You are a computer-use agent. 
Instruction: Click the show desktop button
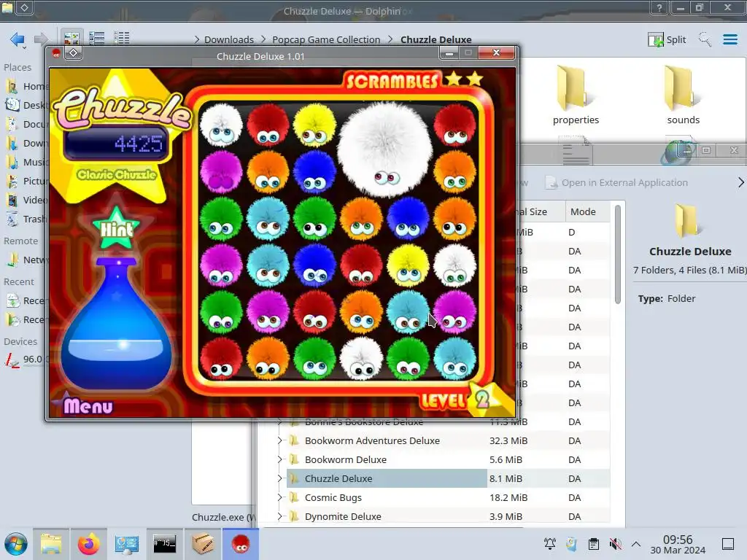pyautogui.click(x=728, y=543)
